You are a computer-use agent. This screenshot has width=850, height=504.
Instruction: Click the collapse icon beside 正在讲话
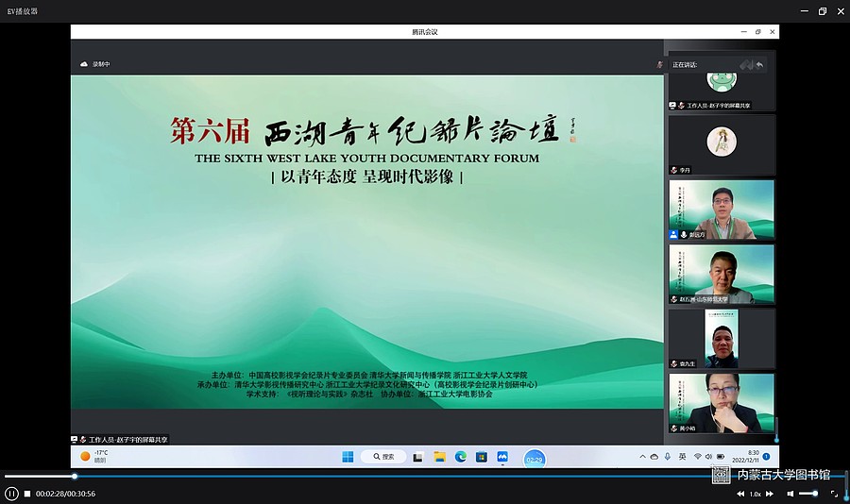[746, 65]
